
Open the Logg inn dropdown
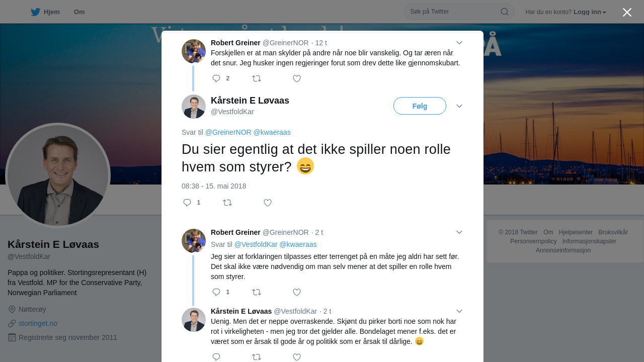(x=590, y=12)
